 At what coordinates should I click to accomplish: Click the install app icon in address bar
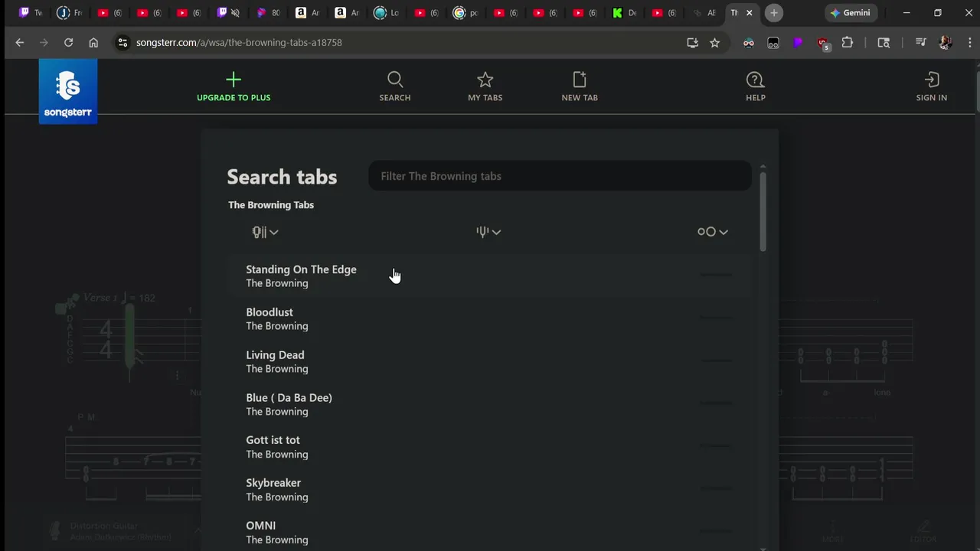pos(692,43)
